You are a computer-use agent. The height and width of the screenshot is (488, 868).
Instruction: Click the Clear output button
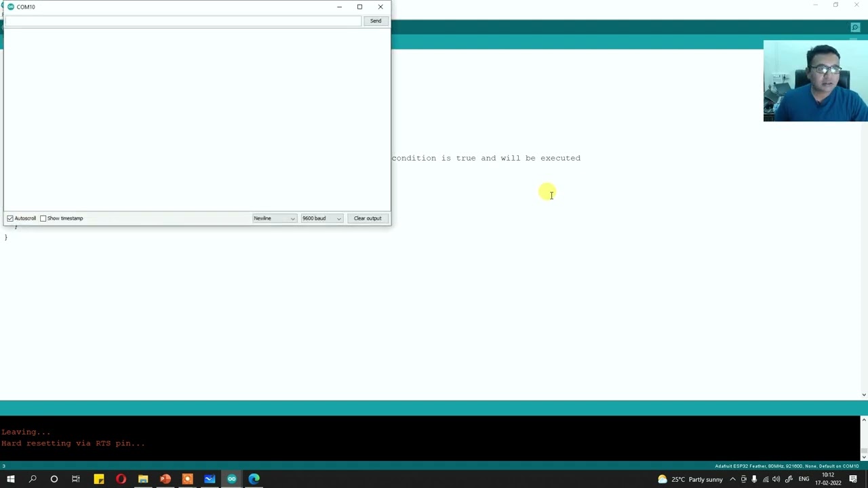click(x=368, y=218)
